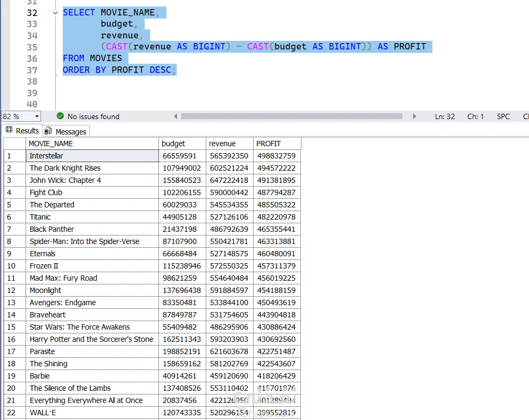Click The Departed cell

[92, 205]
